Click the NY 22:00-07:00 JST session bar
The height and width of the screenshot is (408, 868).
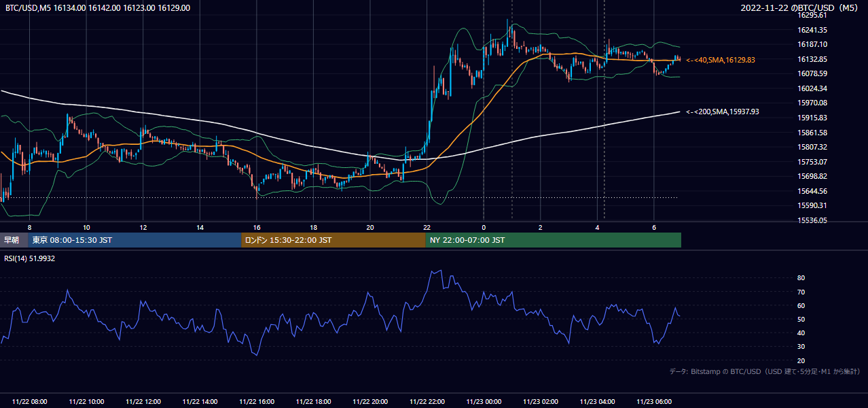coord(554,240)
